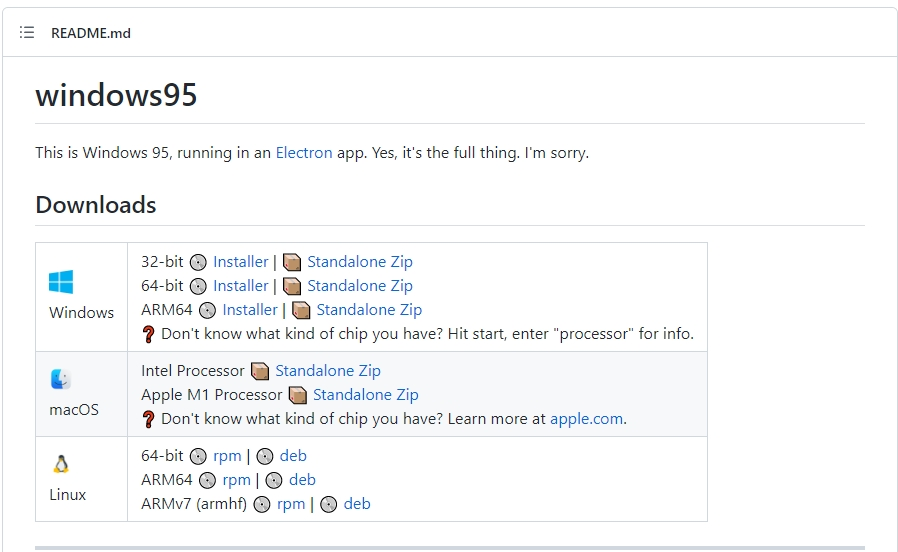Click the "Apple M1 Processor" text
The image size is (898, 552).
point(212,395)
